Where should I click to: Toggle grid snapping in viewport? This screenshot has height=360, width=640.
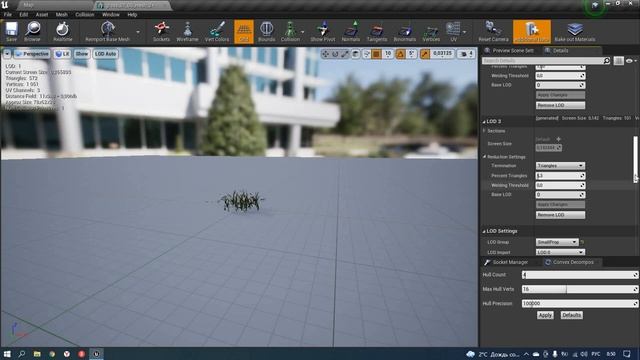376,54
